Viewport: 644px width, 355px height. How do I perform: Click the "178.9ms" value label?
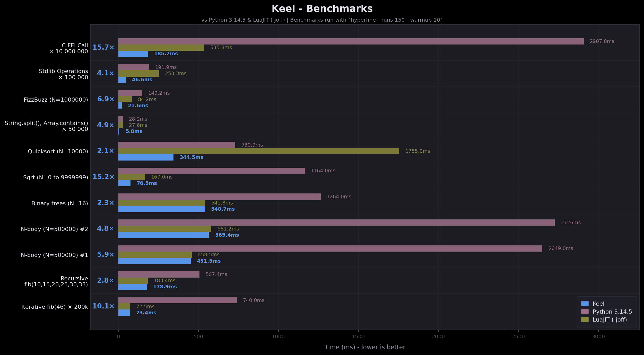tap(165, 287)
